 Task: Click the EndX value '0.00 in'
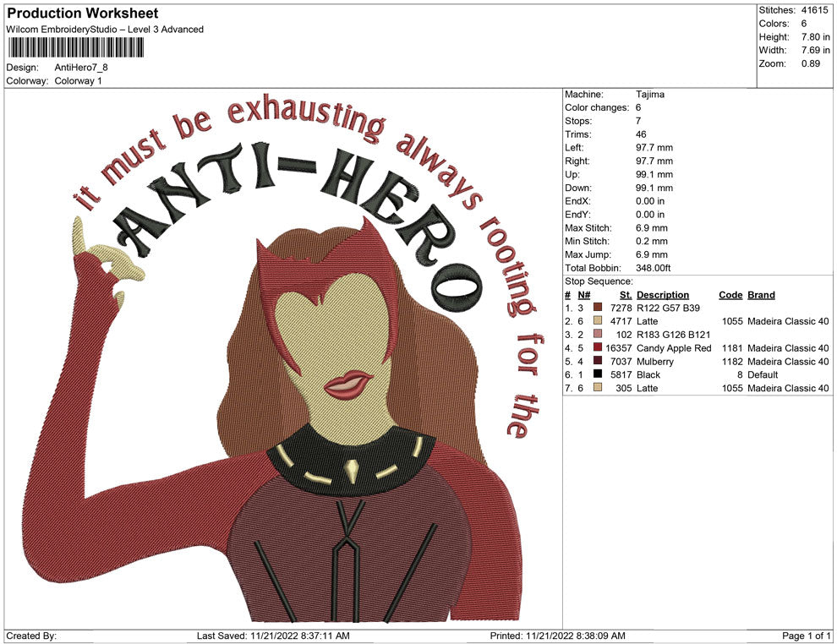pyautogui.click(x=650, y=201)
